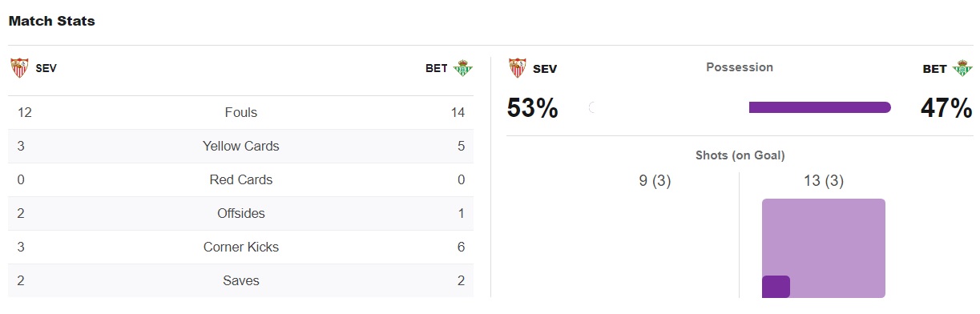The width and height of the screenshot is (980, 314).
Task: Select the Saves row
Action: click(x=241, y=281)
